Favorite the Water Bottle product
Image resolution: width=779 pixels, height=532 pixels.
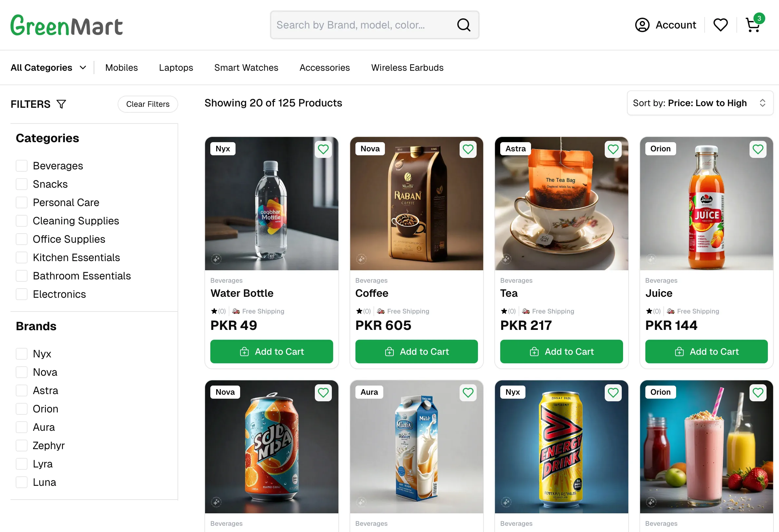pyautogui.click(x=323, y=149)
